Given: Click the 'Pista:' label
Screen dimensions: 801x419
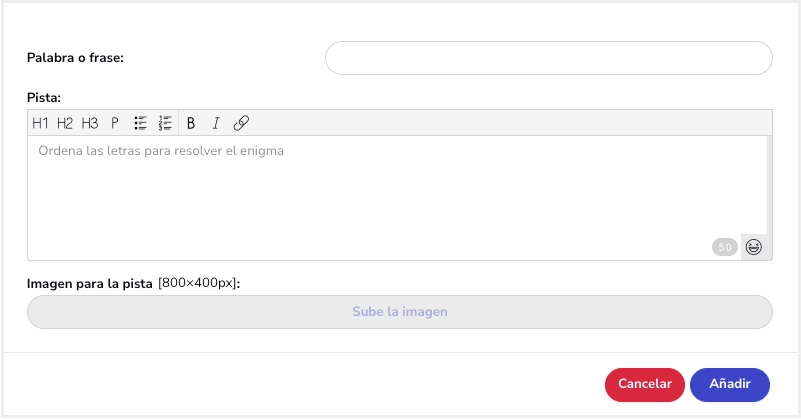Looking at the screenshot, I should [44, 98].
